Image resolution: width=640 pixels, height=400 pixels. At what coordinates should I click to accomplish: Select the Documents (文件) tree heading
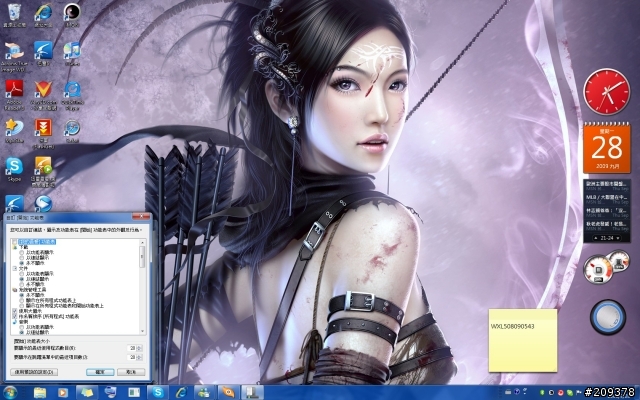pos(24,268)
